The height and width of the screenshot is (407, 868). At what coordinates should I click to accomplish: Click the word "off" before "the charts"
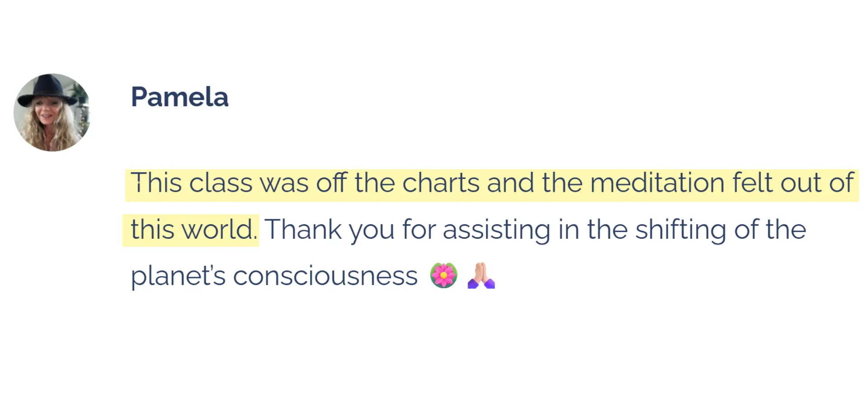click(331, 183)
